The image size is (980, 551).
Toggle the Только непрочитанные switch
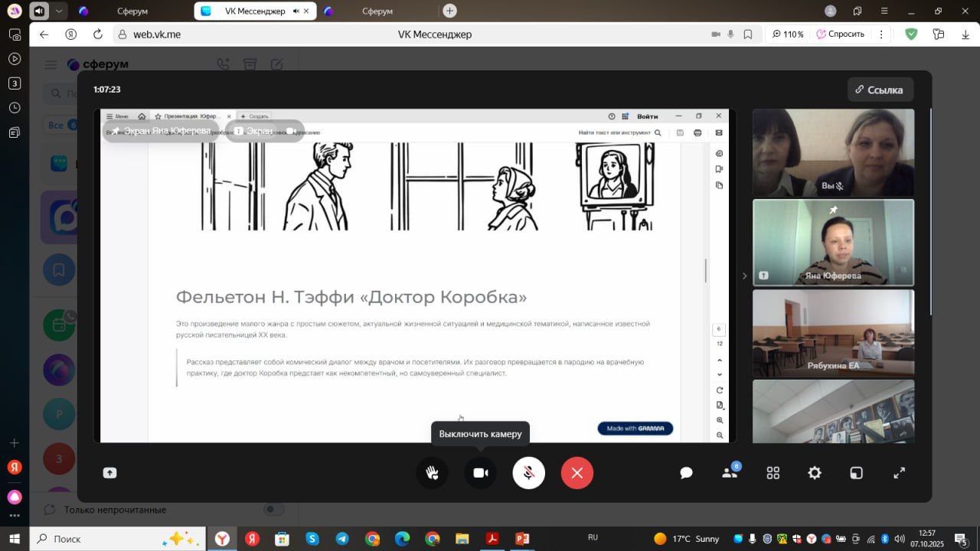pyautogui.click(x=273, y=510)
